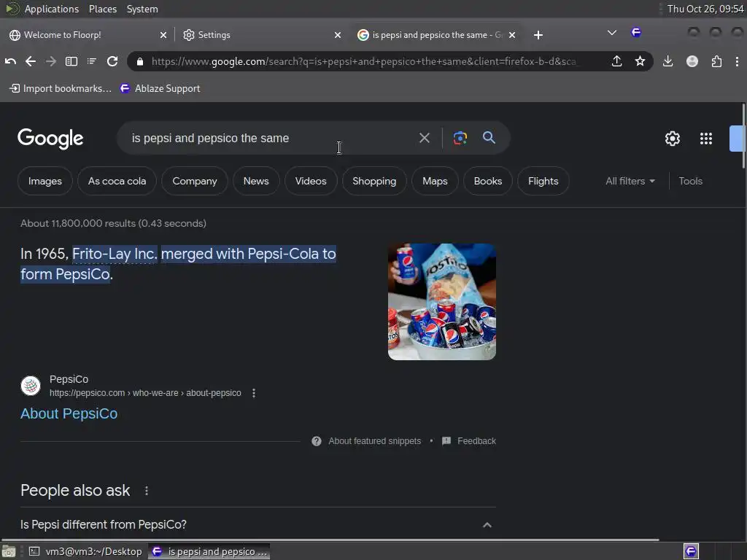
Task: Open the account profile icon
Action: (x=692, y=61)
